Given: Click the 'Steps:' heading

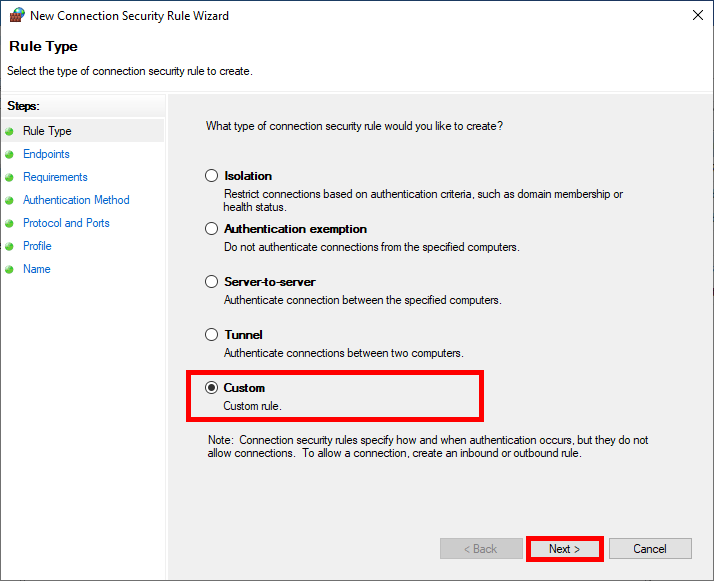Looking at the screenshot, I should (24, 106).
